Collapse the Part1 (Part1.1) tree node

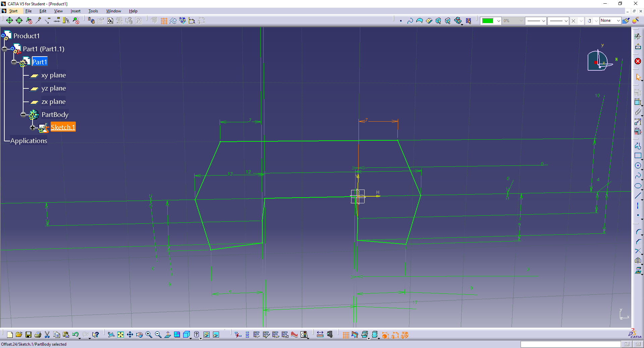pyautogui.click(x=4, y=49)
